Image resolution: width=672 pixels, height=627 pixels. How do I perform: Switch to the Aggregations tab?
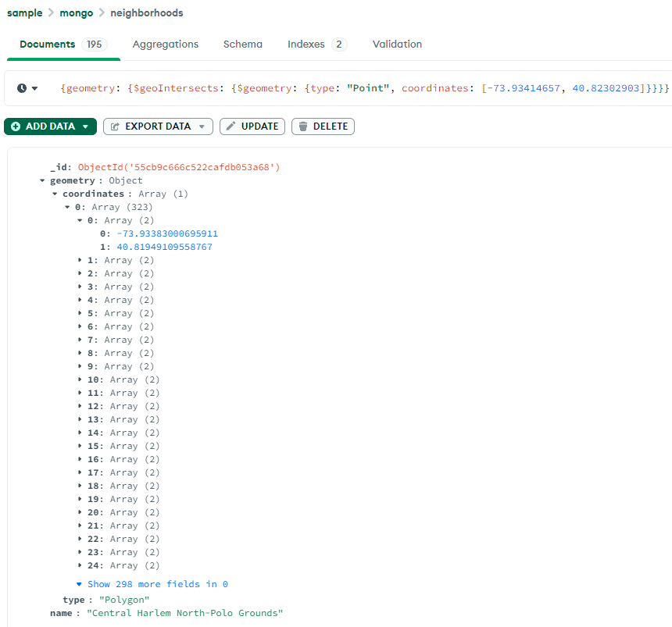point(166,44)
